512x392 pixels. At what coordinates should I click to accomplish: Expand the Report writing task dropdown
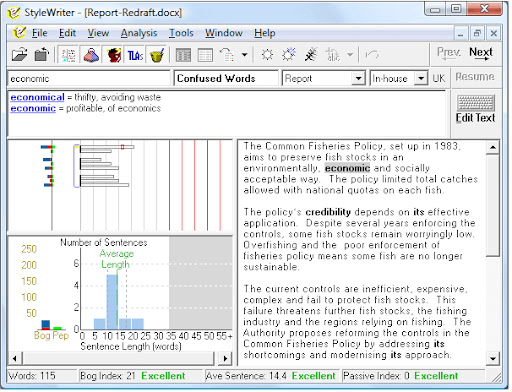pos(358,79)
